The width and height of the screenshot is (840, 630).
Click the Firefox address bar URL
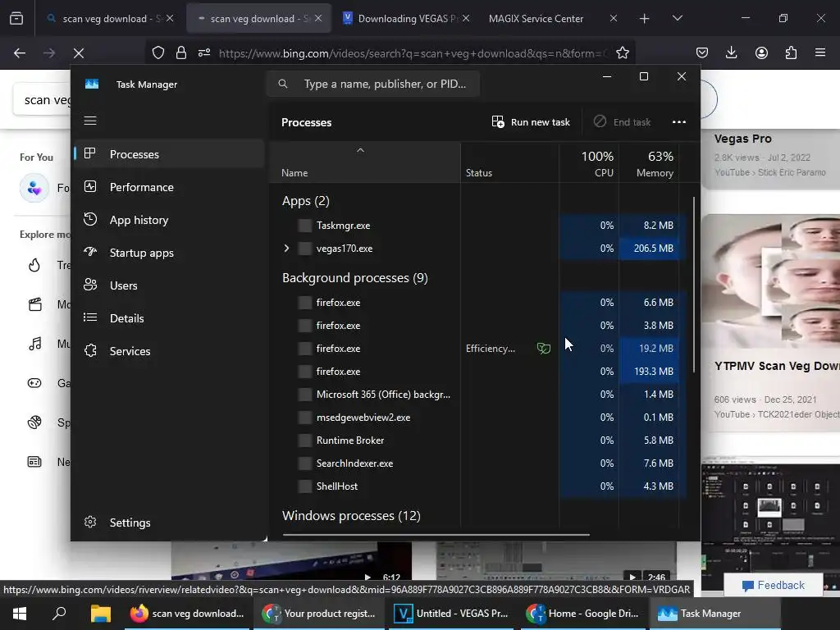[413, 53]
